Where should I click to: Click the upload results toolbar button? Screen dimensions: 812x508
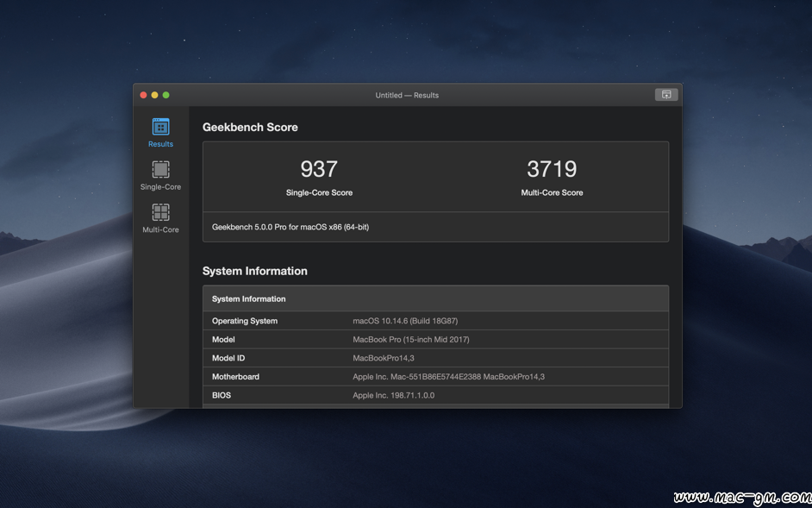pyautogui.click(x=666, y=94)
